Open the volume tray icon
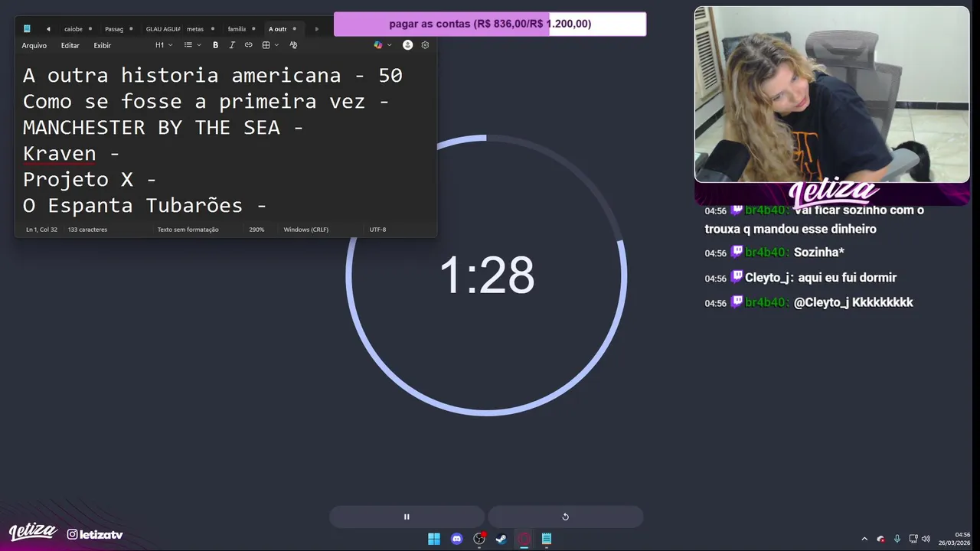 (x=926, y=539)
